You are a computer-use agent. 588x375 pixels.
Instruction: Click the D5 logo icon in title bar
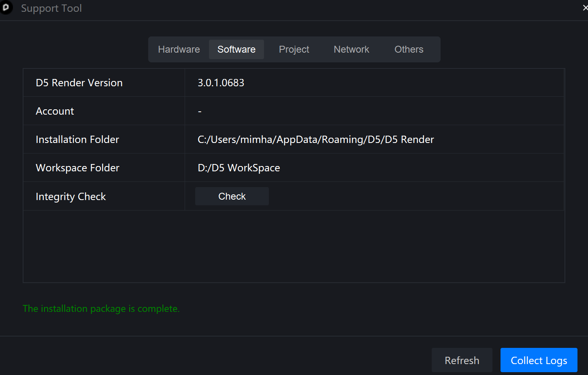click(x=6, y=8)
